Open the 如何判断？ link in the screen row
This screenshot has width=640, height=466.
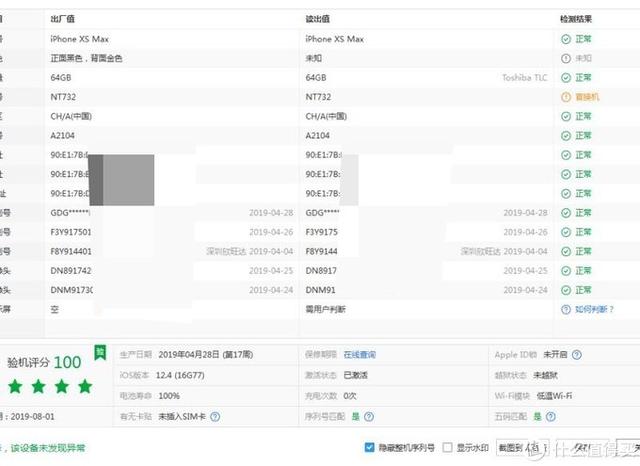click(x=595, y=309)
